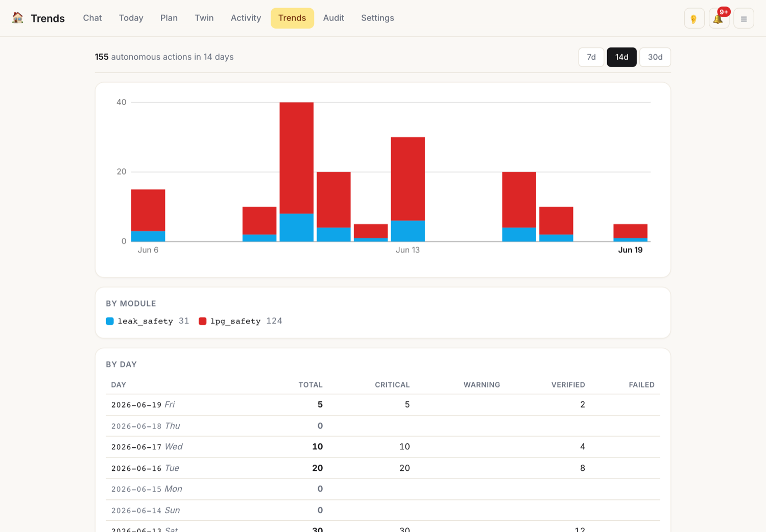Go to the Today tab
Screen dimensions: 766x532
(131, 18)
